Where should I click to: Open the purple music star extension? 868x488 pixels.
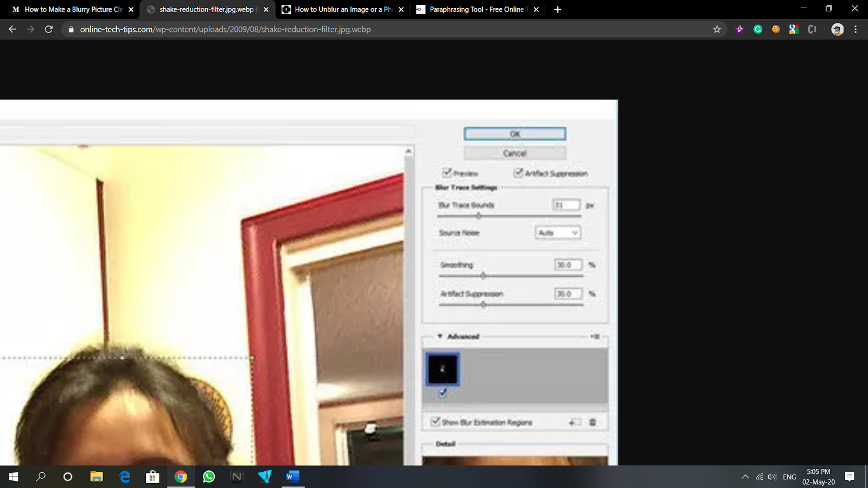[739, 29]
